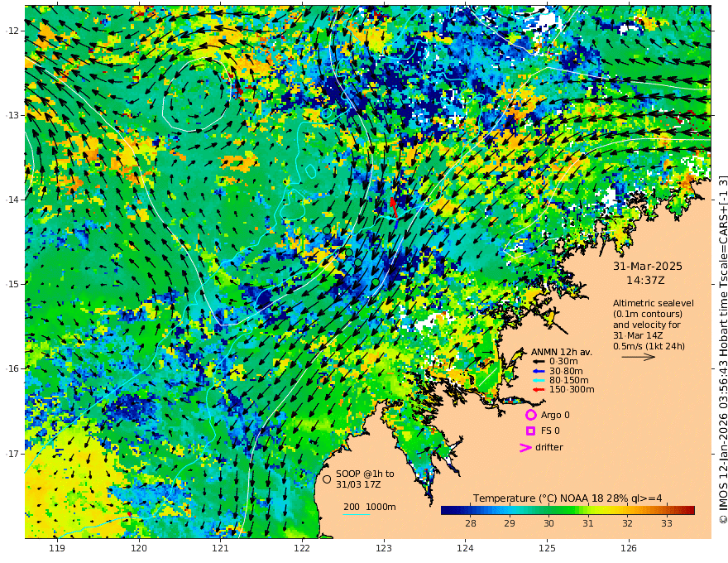Click latitude label -15 on left axis

(x=12, y=284)
